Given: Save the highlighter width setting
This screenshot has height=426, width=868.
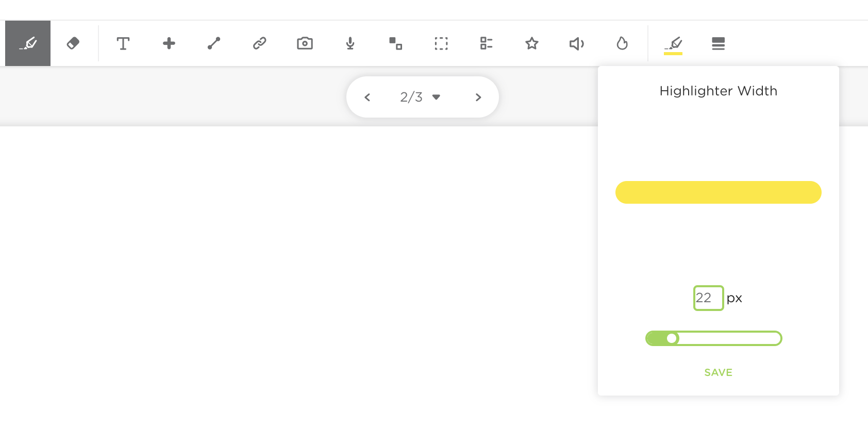Looking at the screenshot, I should [x=719, y=372].
